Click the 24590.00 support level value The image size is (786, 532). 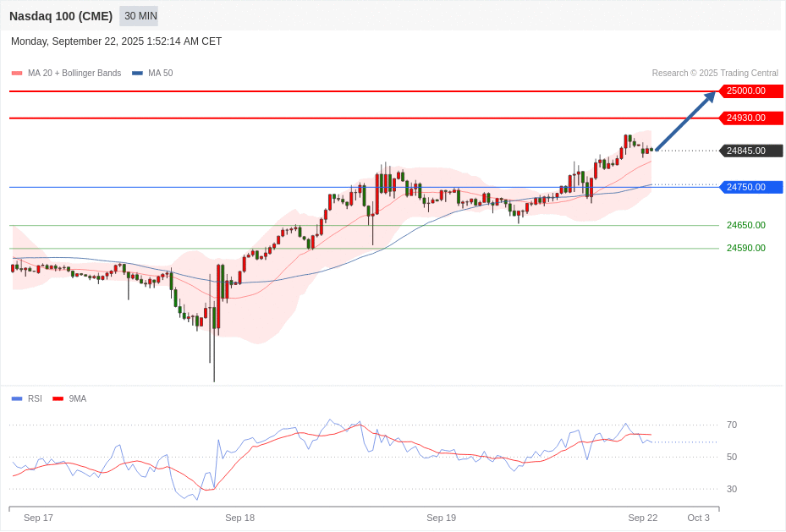[x=746, y=249]
